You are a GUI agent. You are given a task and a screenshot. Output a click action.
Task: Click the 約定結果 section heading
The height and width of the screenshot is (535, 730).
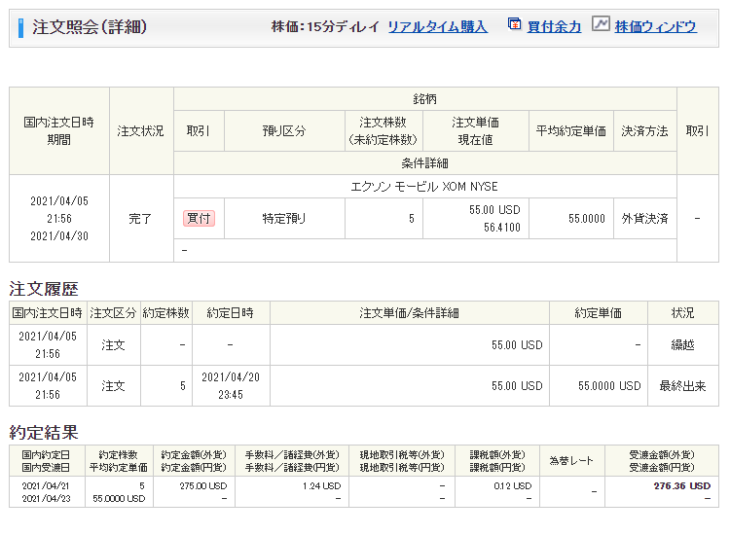pyautogui.click(x=43, y=432)
